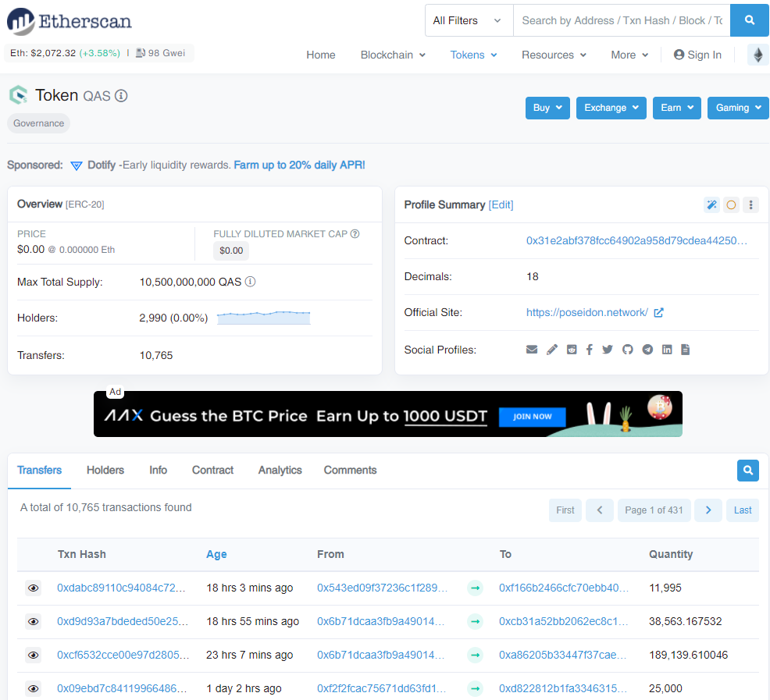Follow the 'Farm up to 20% daily APR!' link
Screen dimensions: 770x700
click(x=299, y=165)
